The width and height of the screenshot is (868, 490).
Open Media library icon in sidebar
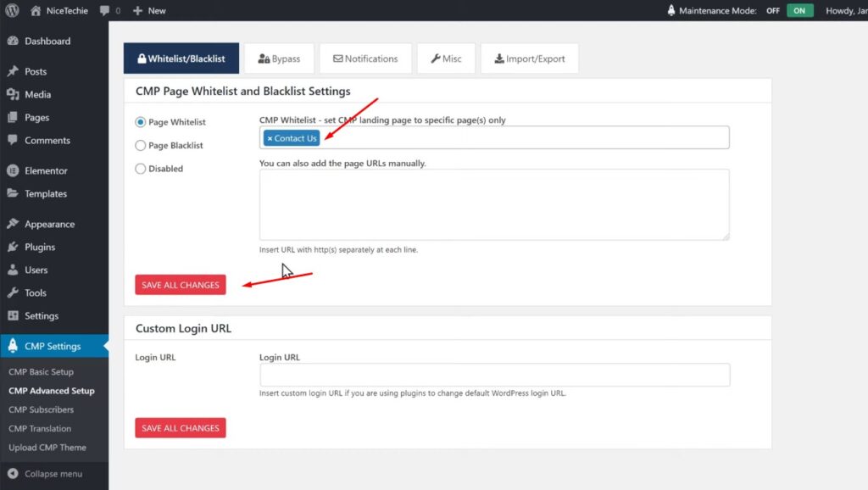point(13,95)
